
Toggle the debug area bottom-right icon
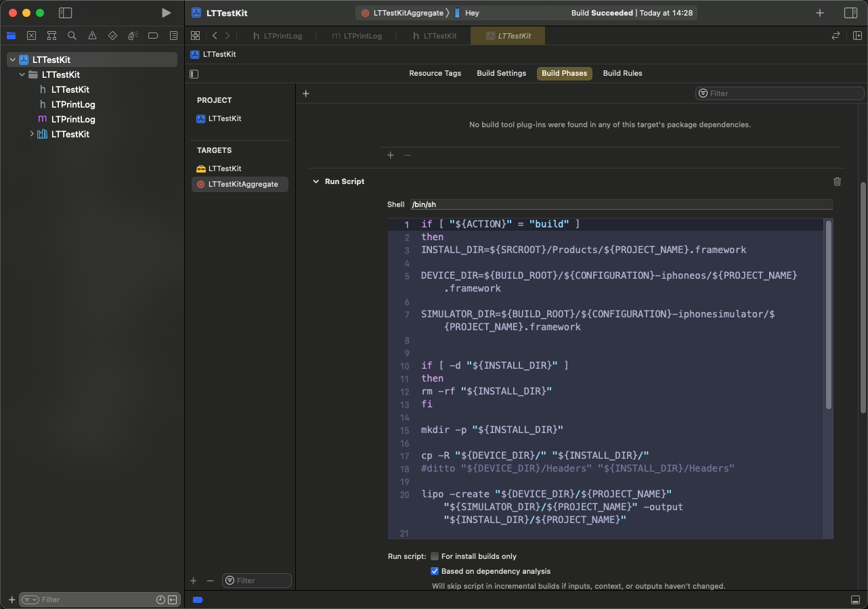pos(855,600)
